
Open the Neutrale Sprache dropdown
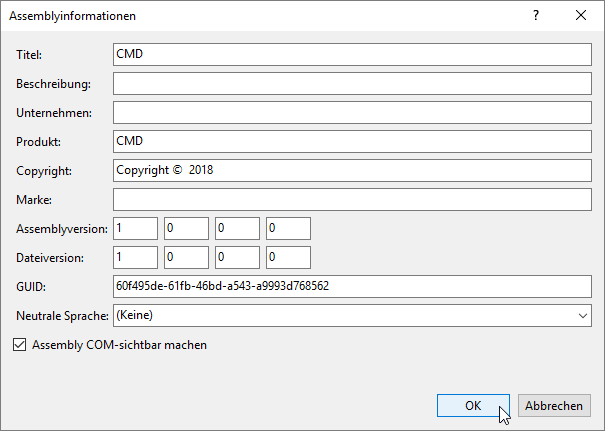(x=352, y=315)
